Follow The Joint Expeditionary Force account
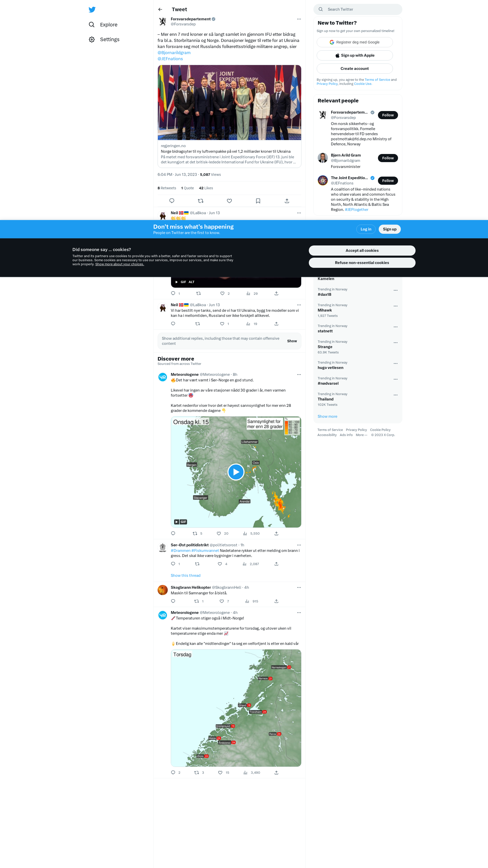This screenshot has width=488, height=868. click(388, 181)
